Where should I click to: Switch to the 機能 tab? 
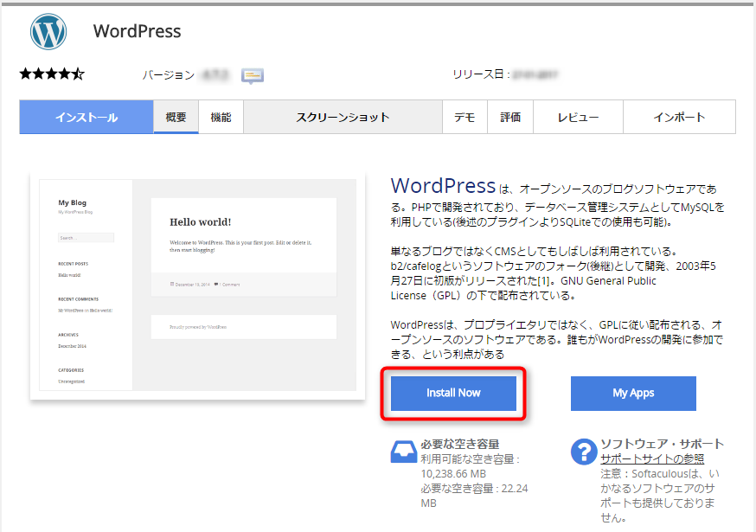pos(221,117)
